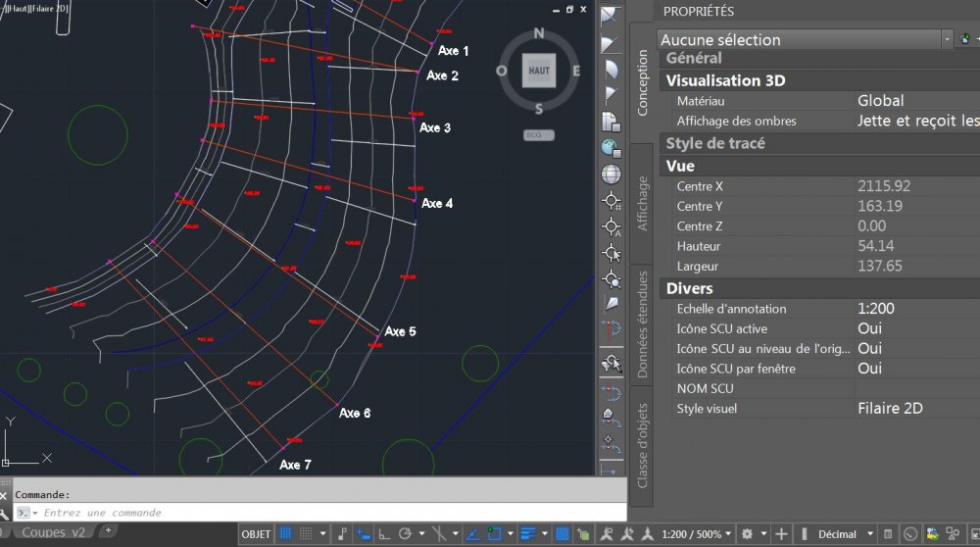Click the HAUT face of the ViewCube
Screen dimensions: 980x547
[x=539, y=70]
